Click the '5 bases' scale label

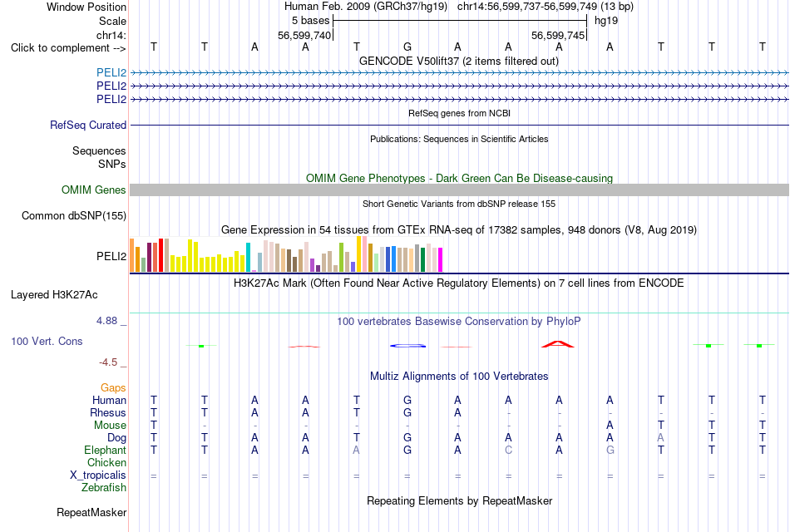pos(310,21)
